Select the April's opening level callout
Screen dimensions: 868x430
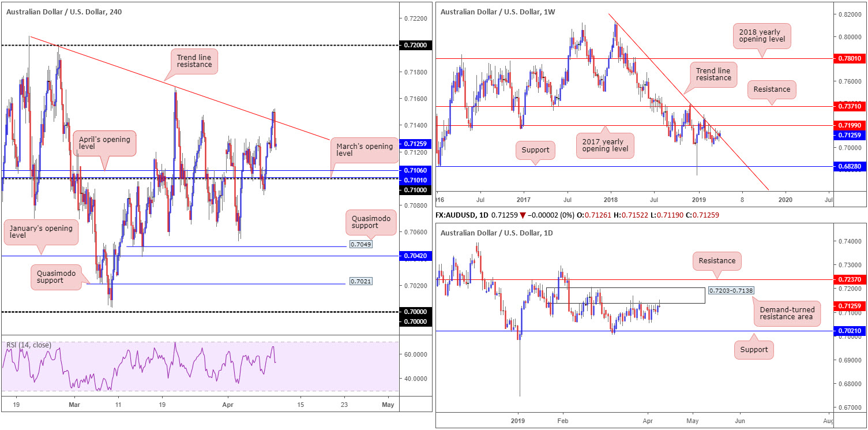click(x=104, y=144)
